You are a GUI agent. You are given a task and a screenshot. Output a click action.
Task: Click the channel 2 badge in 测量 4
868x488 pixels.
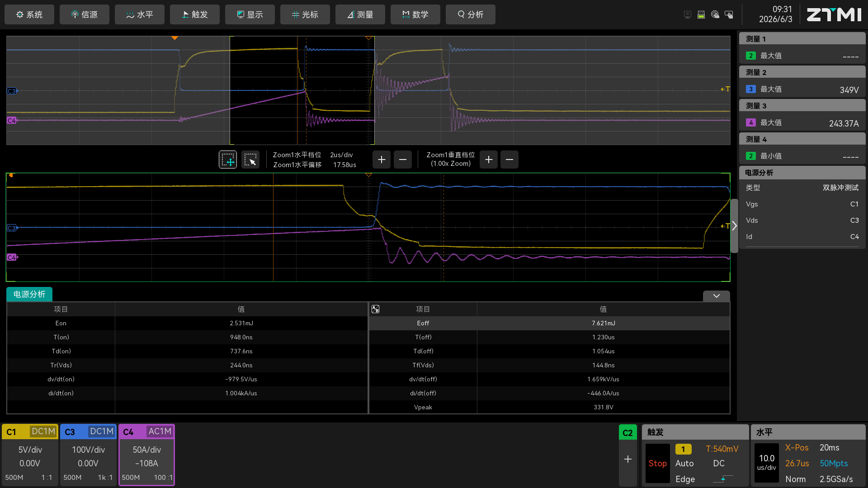751,156
